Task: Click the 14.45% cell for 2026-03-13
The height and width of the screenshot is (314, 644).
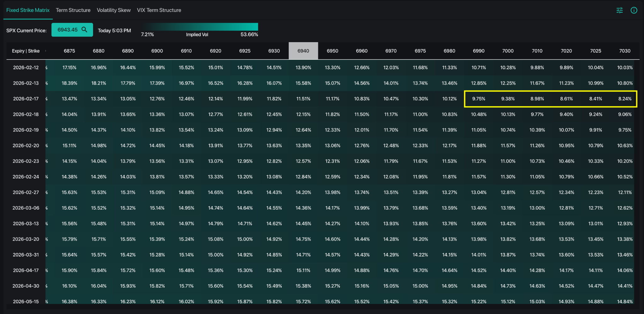Action: [x=303, y=223]
